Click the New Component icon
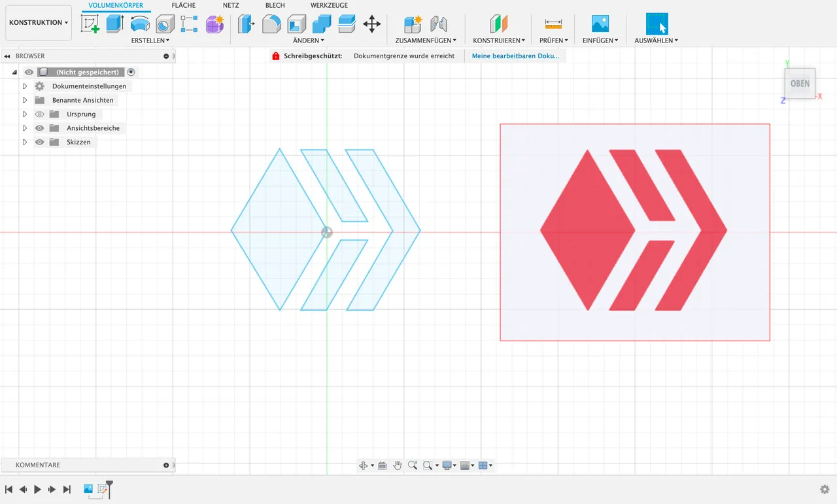Screen dimensions: 837x504 pos(413,24)
